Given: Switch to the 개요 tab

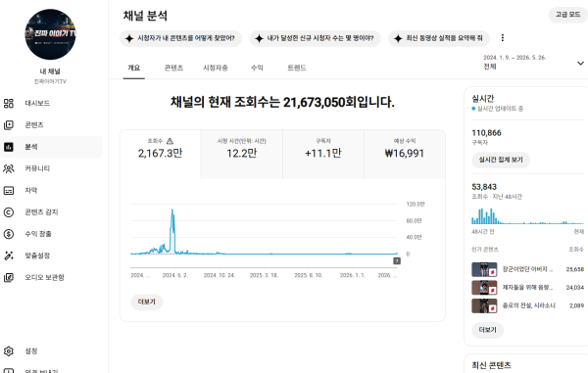Looking at the screenshot, I should (x=134, y=68).
